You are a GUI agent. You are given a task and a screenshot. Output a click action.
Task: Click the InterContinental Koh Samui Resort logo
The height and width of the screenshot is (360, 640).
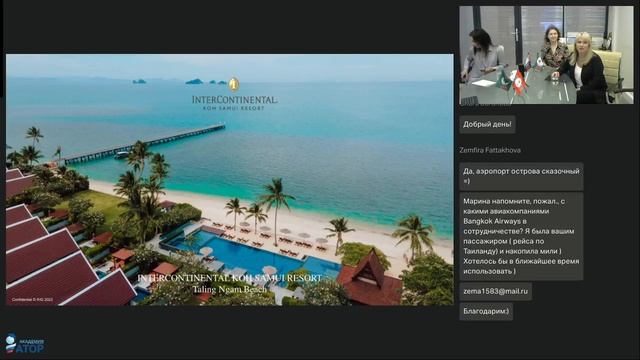[x=234, y=94]
